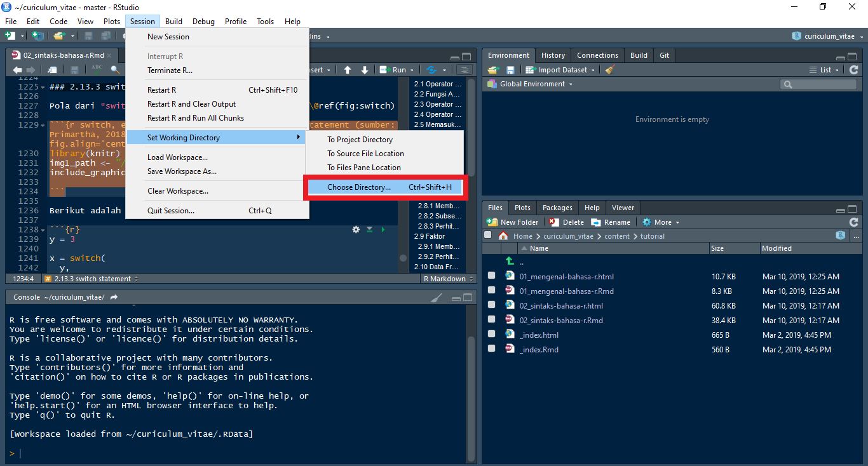Screen dimensions: 868x466
Task: Expand the Global Environment dropdown
Action: click(535, 84)
